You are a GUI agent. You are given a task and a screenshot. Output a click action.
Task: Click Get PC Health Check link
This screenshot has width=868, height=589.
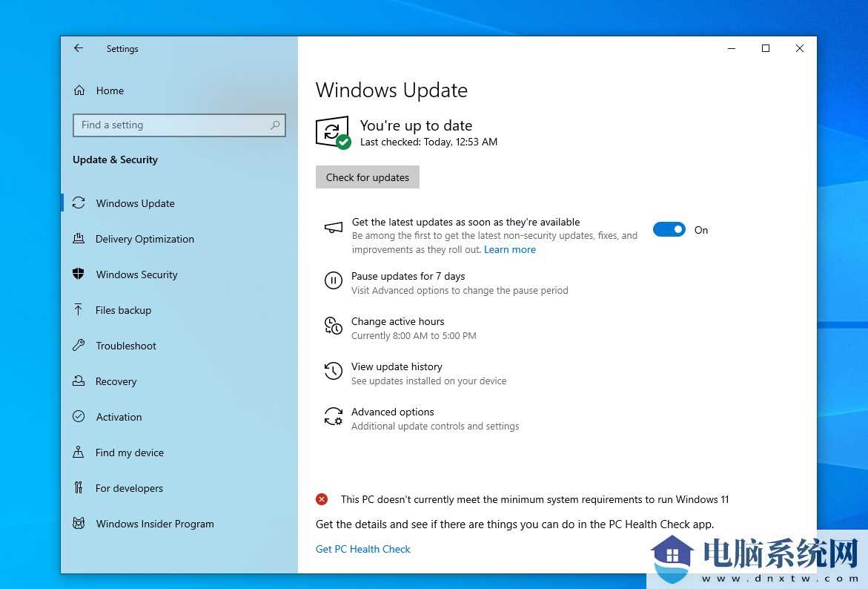coord(363,549)
